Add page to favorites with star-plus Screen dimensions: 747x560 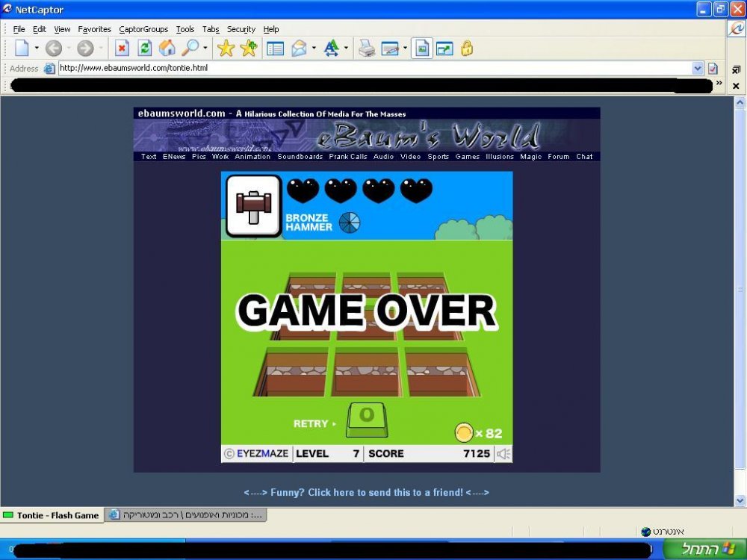[249, 48]
